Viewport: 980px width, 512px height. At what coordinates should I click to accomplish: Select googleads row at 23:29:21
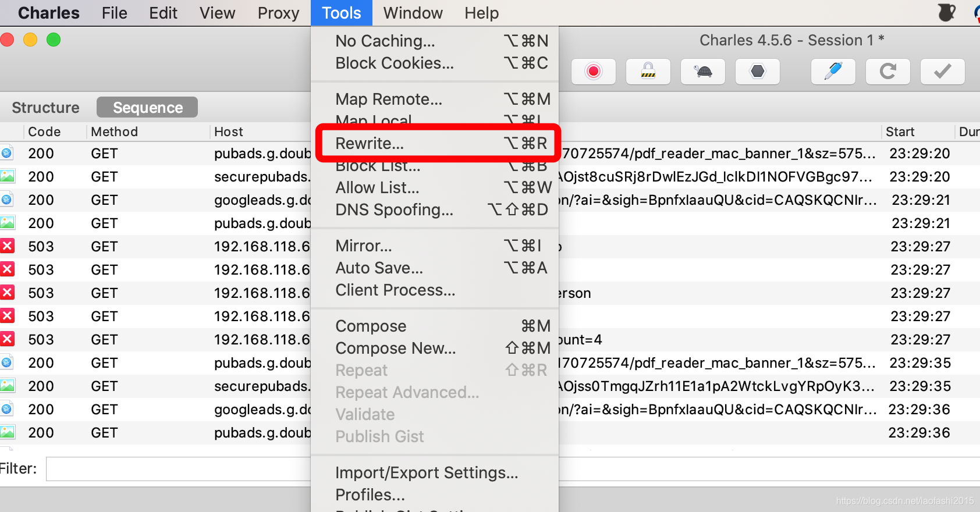[490, 200]
